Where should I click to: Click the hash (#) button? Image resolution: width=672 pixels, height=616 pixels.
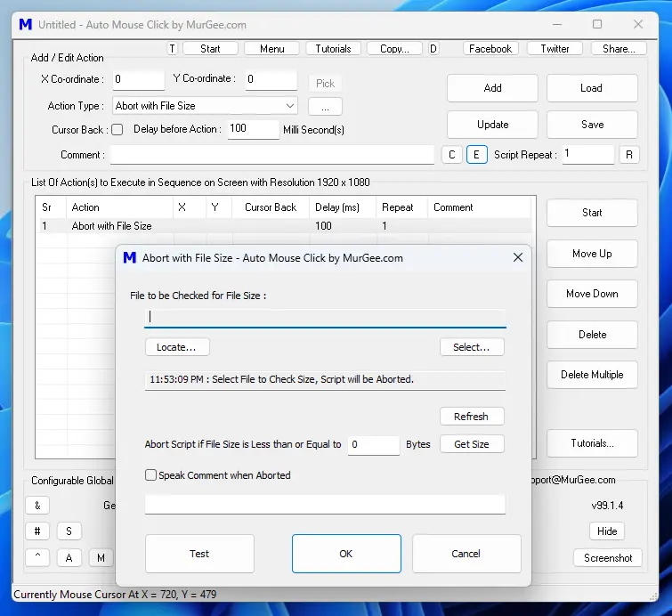tap(37, 531)
